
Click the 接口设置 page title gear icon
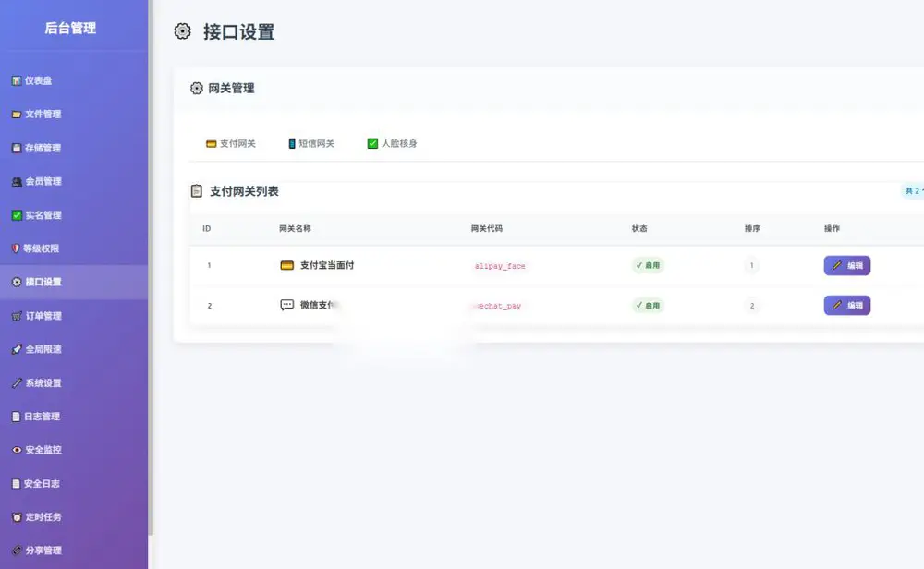(183, 31)
